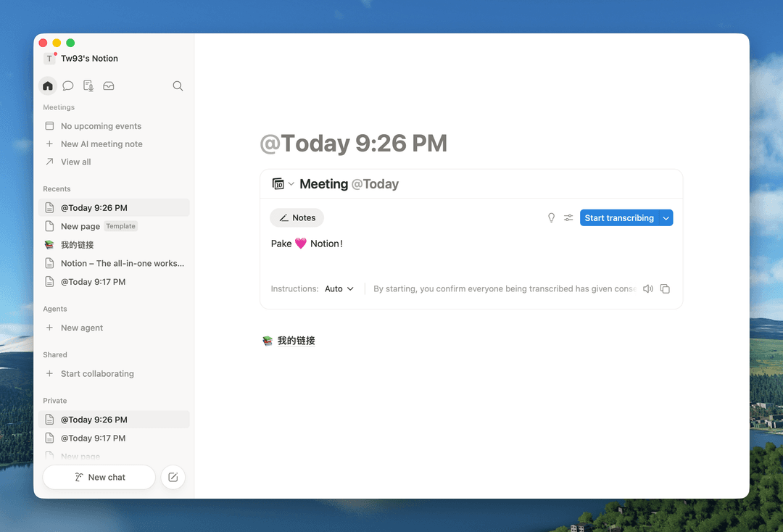The width and height of the screenshot is (783, 532).
Task: Click Start collaborating
Action: tap(114, 373)
